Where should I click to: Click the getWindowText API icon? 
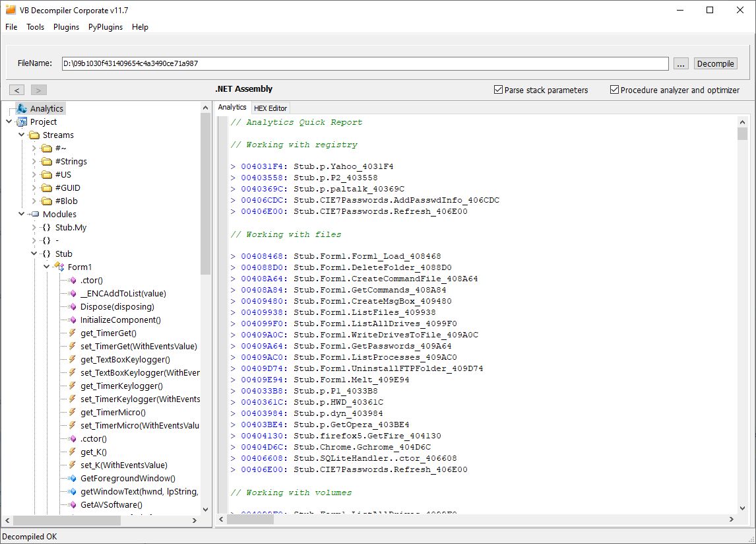point(73,491)
